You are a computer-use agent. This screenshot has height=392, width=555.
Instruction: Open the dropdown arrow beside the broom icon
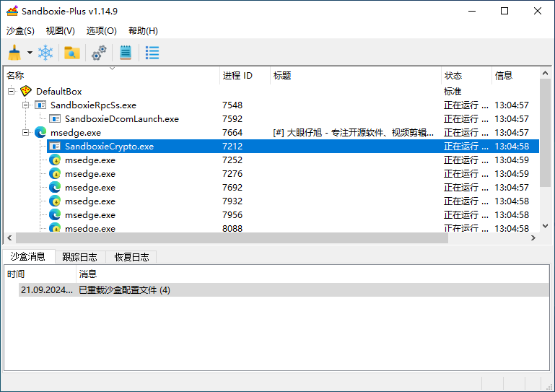pyautogui.click(x=30, y=53)
